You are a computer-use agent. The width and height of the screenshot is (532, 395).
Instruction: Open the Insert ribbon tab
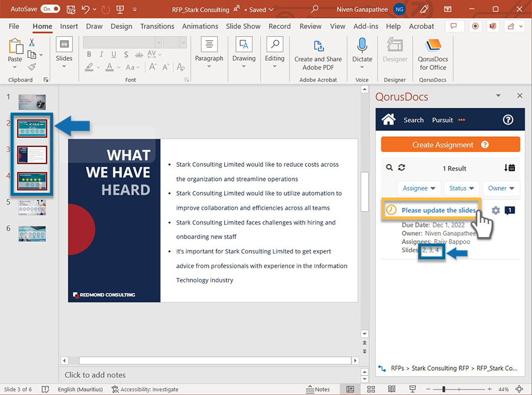[69, 26]
